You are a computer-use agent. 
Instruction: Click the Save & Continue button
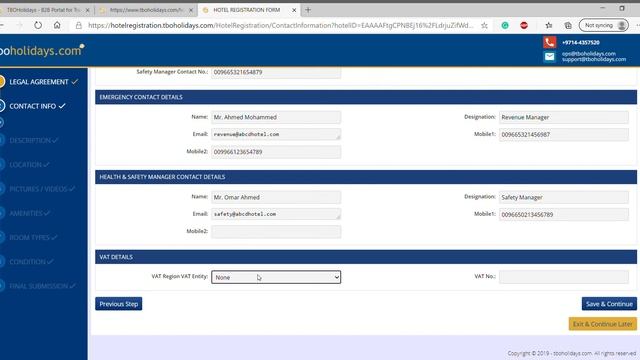pos(609,304)
